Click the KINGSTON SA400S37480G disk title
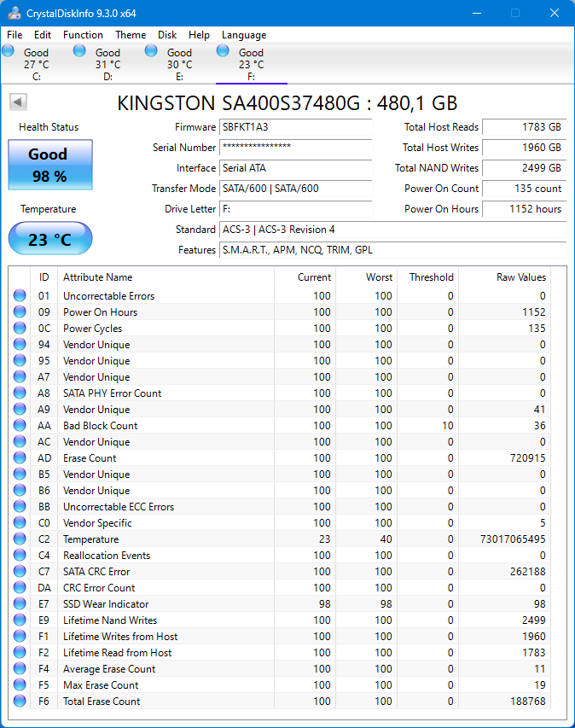Image resolution: width=575 pixels, height=728 pixels. 287,103
